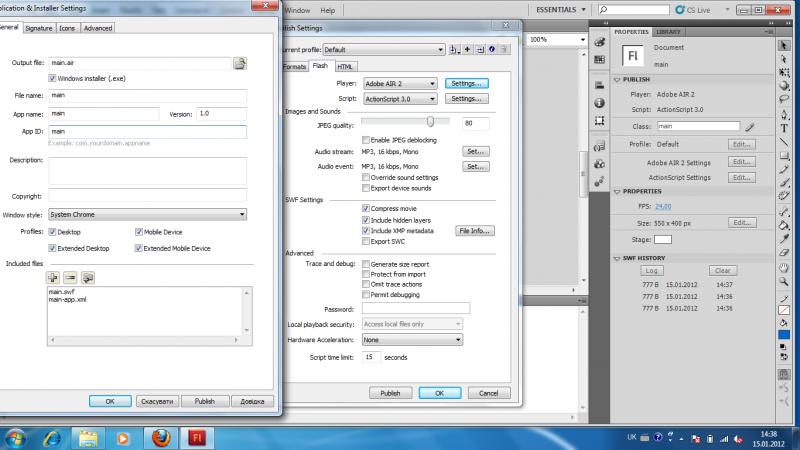Open the ESSENTIALS workspace dropdown
This screenshot has height=450, width=800.
coord(561,10)
